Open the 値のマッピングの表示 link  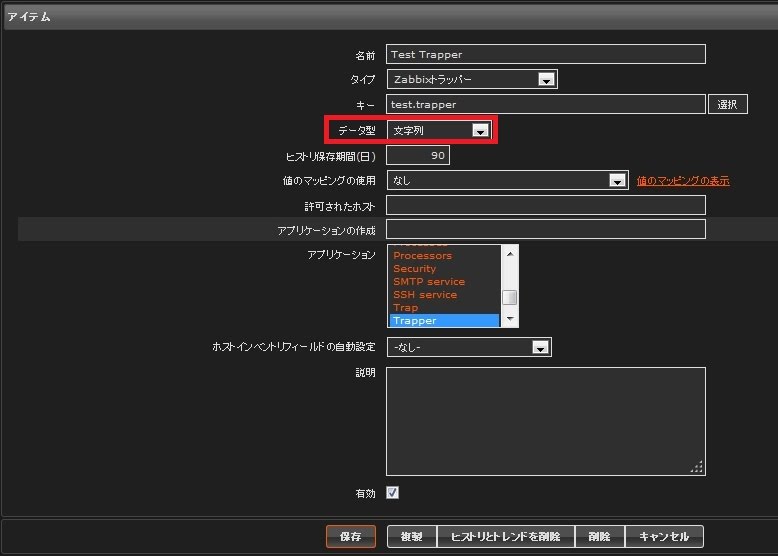coord(683,181)
